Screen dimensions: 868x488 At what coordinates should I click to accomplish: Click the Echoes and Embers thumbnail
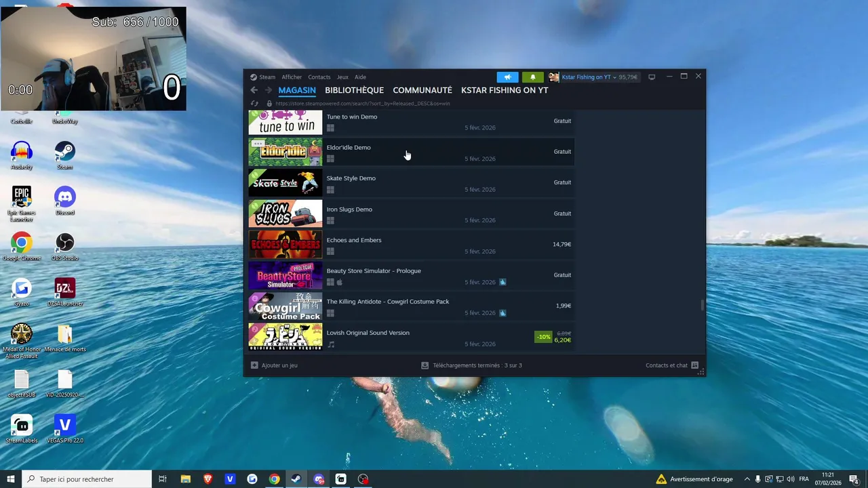point(285,245)
